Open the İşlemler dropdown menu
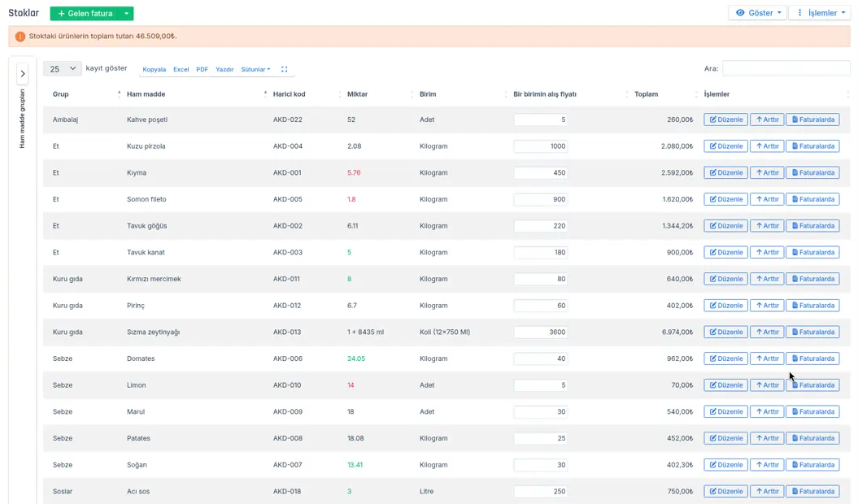The image size is (858, 504). click(x=820, y=13)
